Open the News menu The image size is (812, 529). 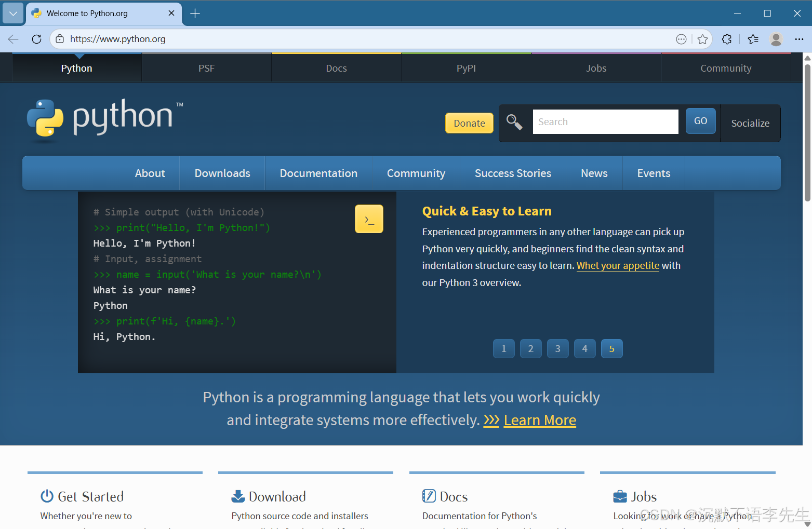(594, 173)
